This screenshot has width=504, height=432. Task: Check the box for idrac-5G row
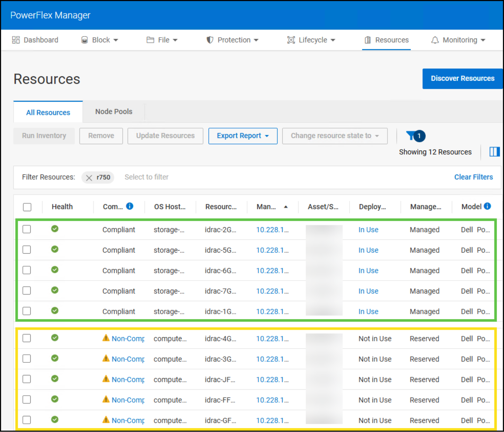pyautogui.click(x=27, y=250)
